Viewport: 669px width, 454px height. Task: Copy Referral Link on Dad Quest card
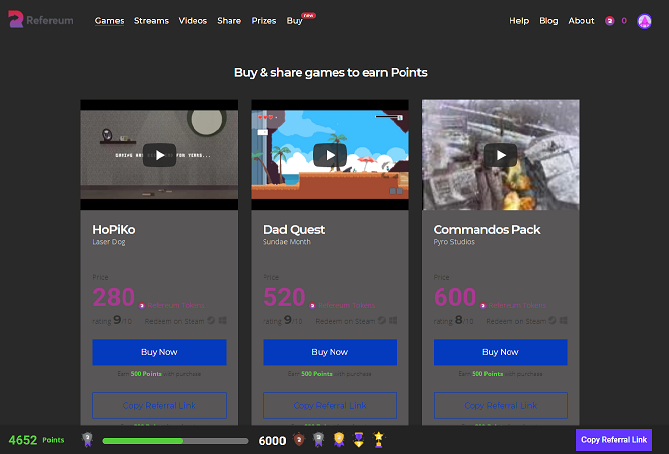click(330, 405)
